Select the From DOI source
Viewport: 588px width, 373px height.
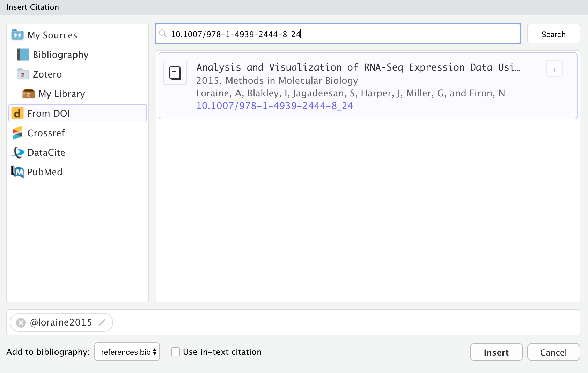49,113
